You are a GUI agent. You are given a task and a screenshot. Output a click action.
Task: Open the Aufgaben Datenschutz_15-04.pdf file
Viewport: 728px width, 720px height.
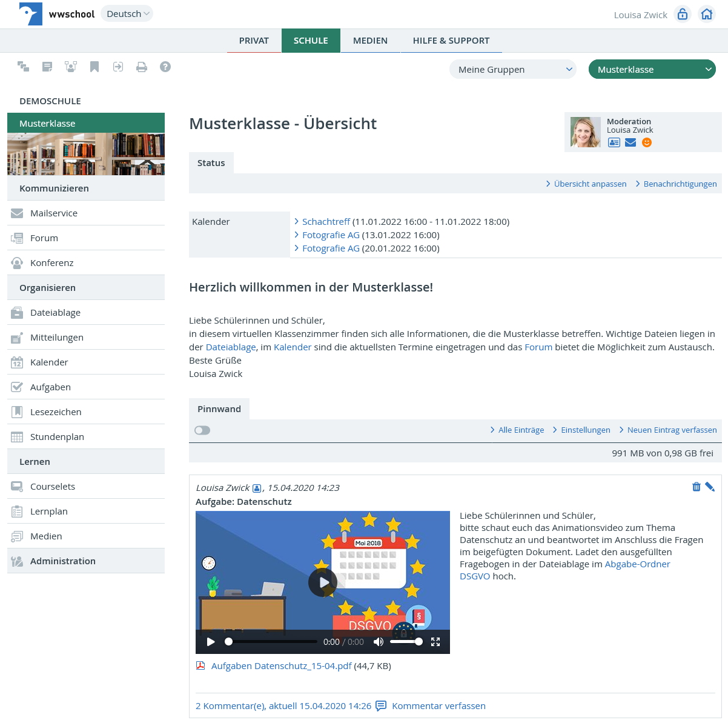click(281, 666)
